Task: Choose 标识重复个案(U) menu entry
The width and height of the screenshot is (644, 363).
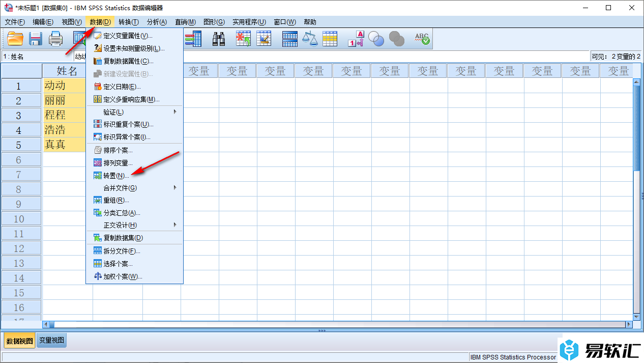Action: (x=134, y=124)
